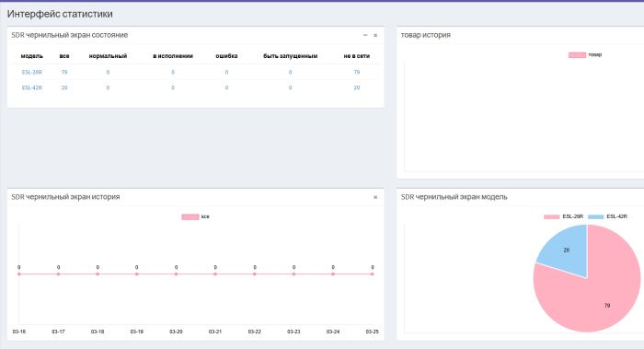Select the 03-22 data point on line chart
The height and width of the screenshot is (349, 644).
point(255,273)
